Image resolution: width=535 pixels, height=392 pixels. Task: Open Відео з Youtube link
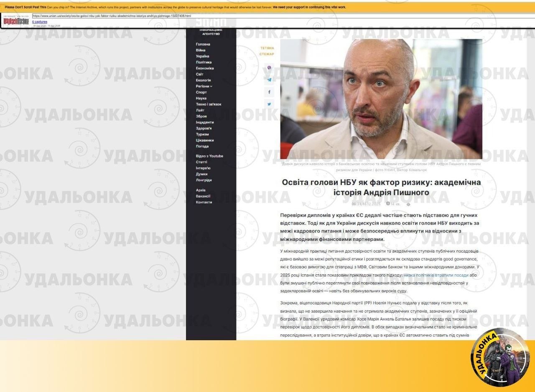click(209, 156)
